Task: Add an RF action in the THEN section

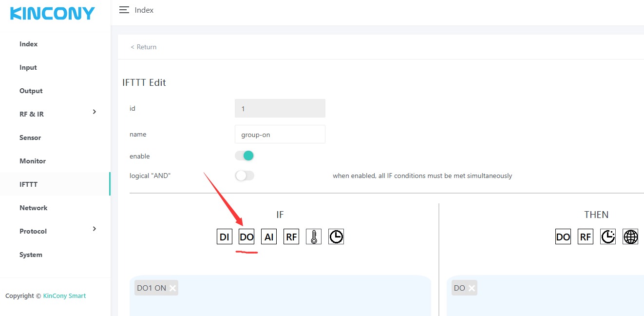Action: click(585, 237)
